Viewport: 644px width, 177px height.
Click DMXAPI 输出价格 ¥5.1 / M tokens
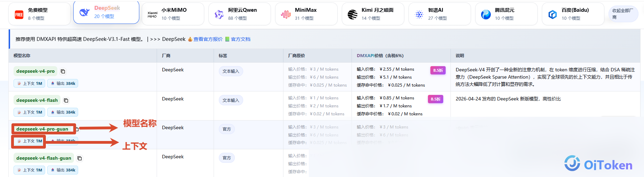coord(384,77)
